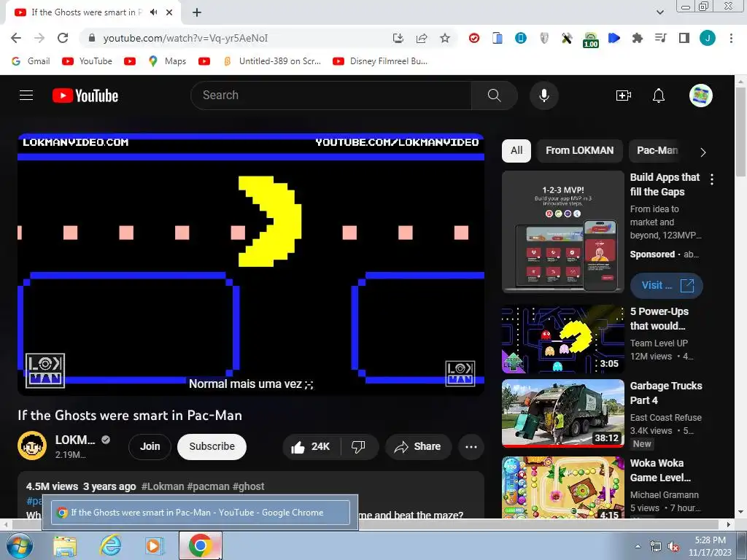This screenshot has height=560, width=747.
Task: Open the 5 Power-Ups video thumbnail
Action: point(562,339)
